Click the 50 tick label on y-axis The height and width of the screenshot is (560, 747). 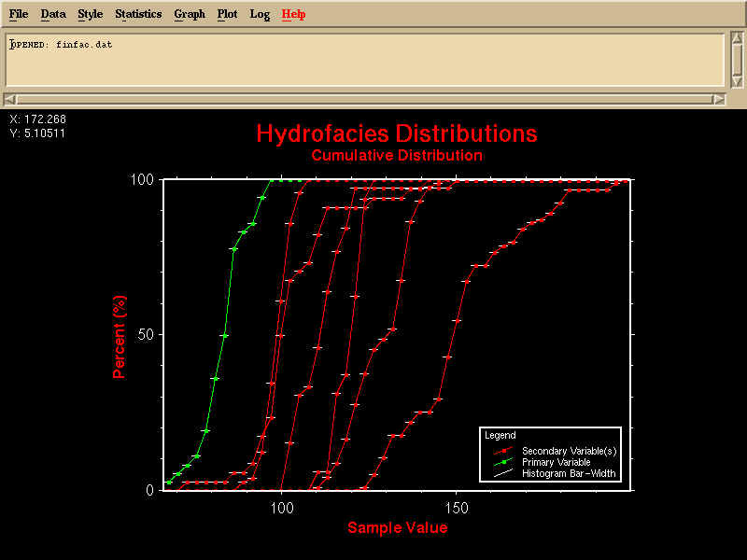tap(146, 335)
